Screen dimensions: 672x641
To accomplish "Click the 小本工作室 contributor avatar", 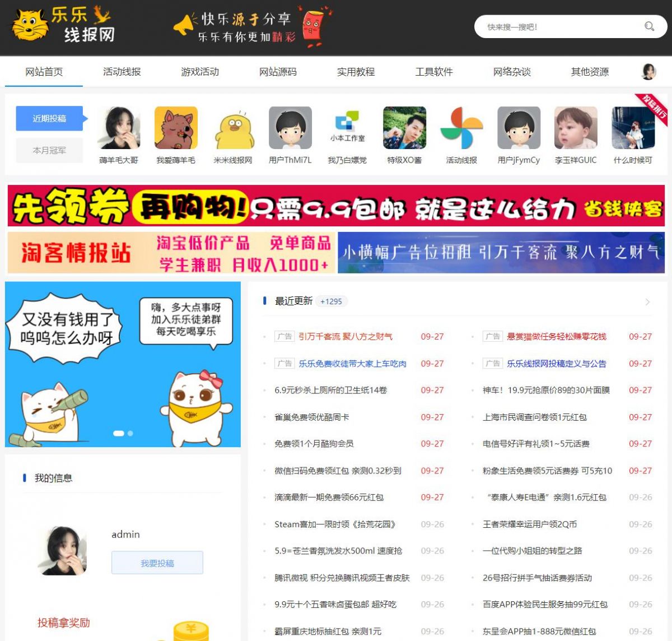I will (347, 127).
